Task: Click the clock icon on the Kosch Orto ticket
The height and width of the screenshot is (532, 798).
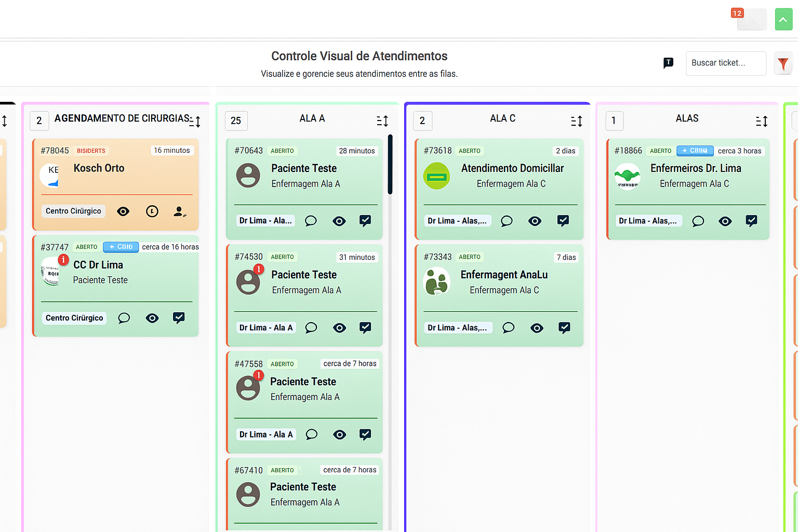Action: [152, 211]
